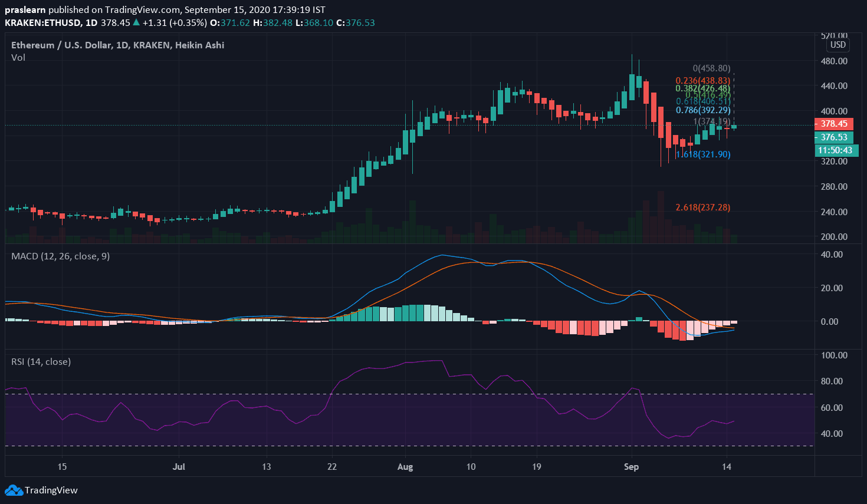Click the 2.618(237.28) Fibonacci level label

pos(702,207)
